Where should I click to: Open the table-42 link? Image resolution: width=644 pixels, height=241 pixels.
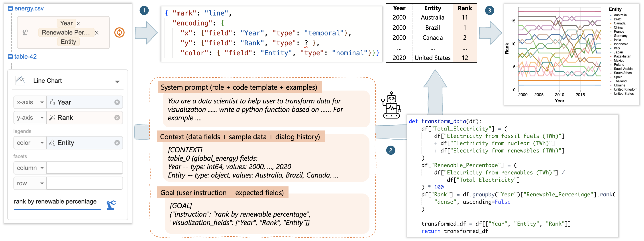coord(25,57)
